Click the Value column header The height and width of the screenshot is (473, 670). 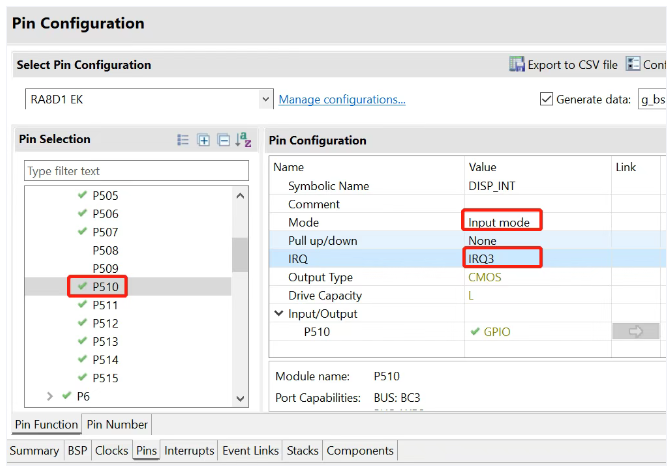click(x=482, y=167)
